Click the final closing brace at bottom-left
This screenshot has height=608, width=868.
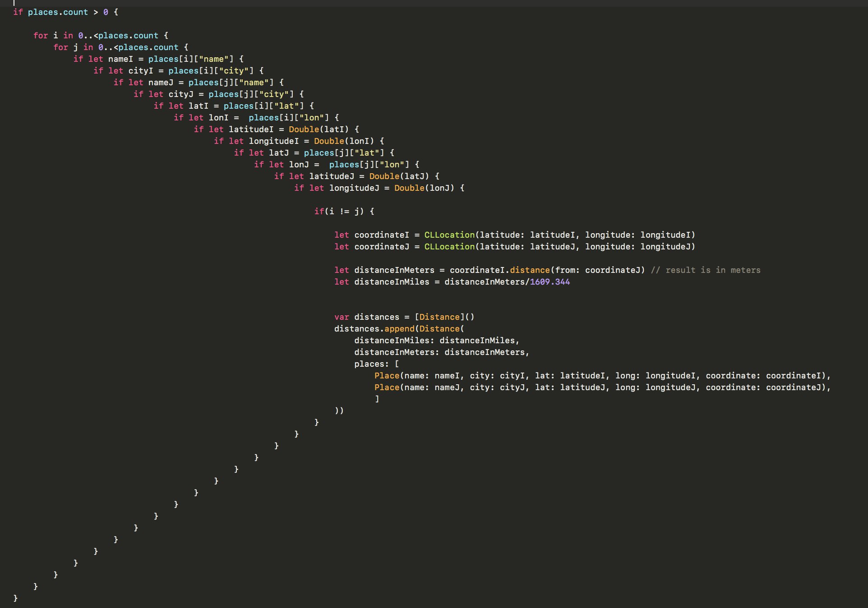[15, 598]
